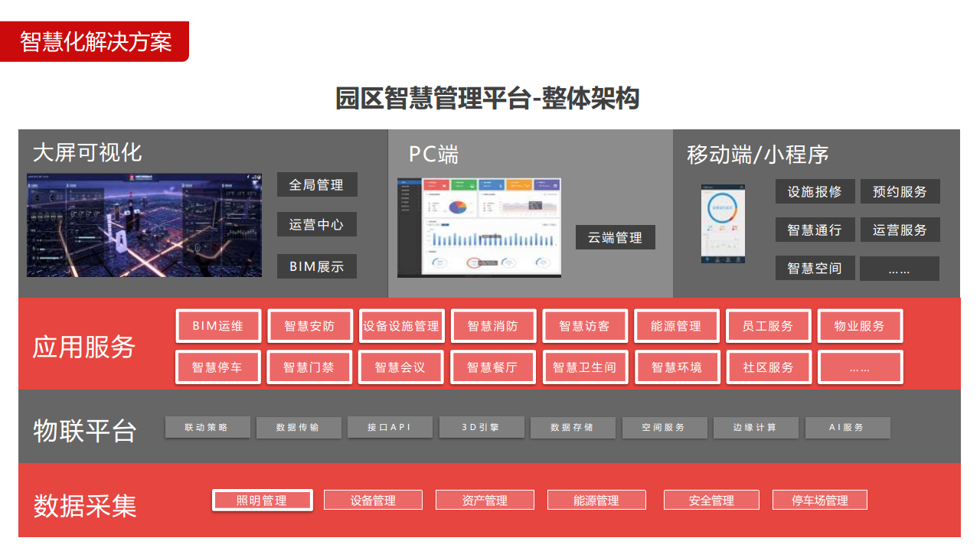Click 能源管理 in 数据采集 row
Viewport: 980px width, 551px height.
[597, 500]
